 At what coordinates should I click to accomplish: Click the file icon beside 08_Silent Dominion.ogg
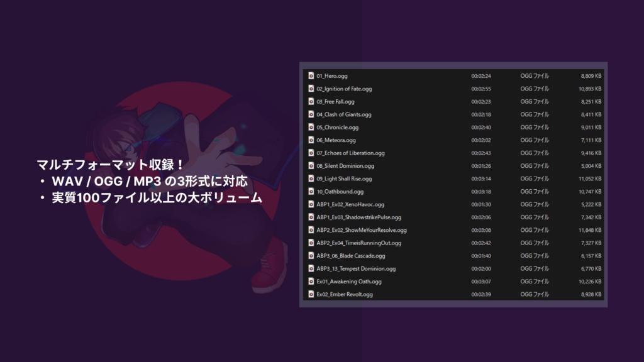(x=311, y=166)
